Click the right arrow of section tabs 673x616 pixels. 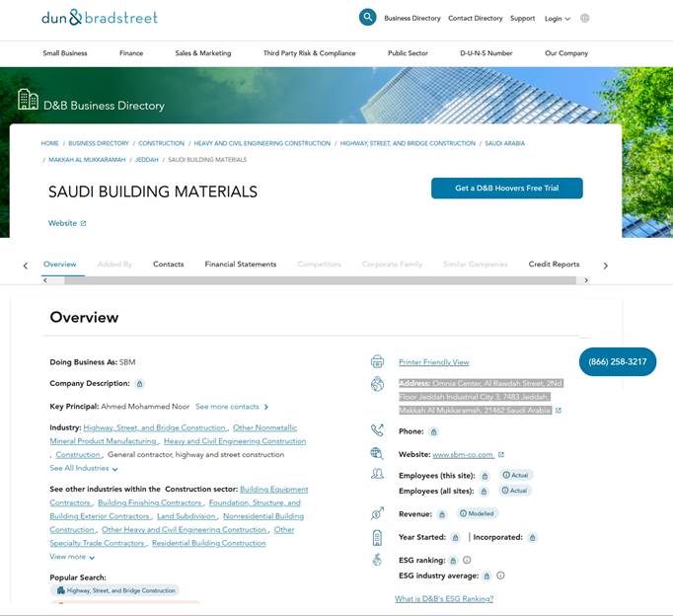(x=606, y=266)
